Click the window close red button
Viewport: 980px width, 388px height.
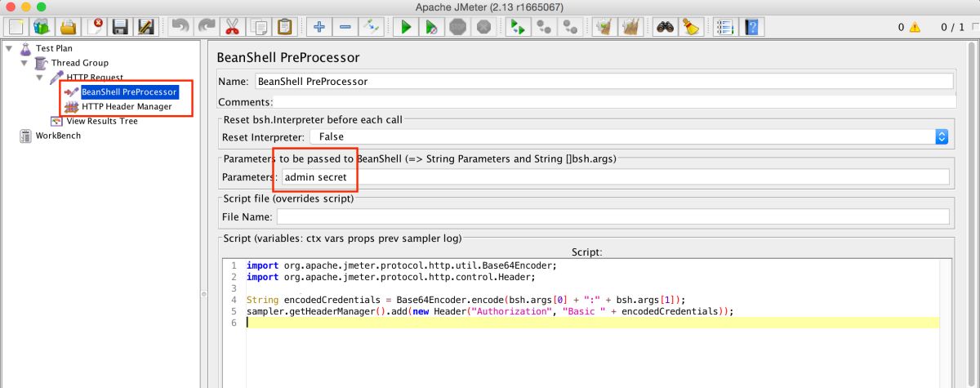(x=11, y=7)
